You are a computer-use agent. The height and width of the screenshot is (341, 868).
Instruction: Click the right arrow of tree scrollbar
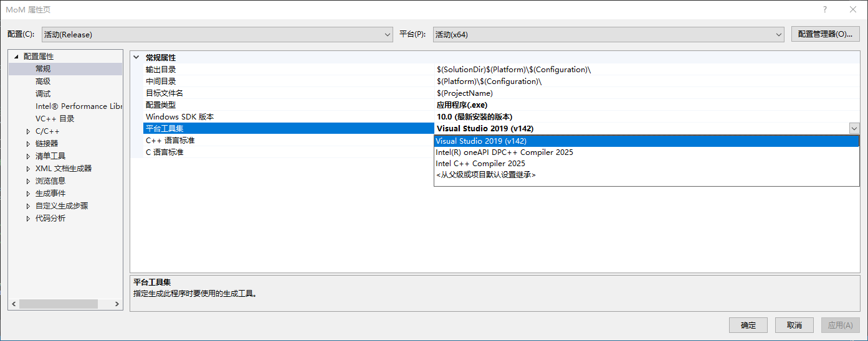click(117, 304)
